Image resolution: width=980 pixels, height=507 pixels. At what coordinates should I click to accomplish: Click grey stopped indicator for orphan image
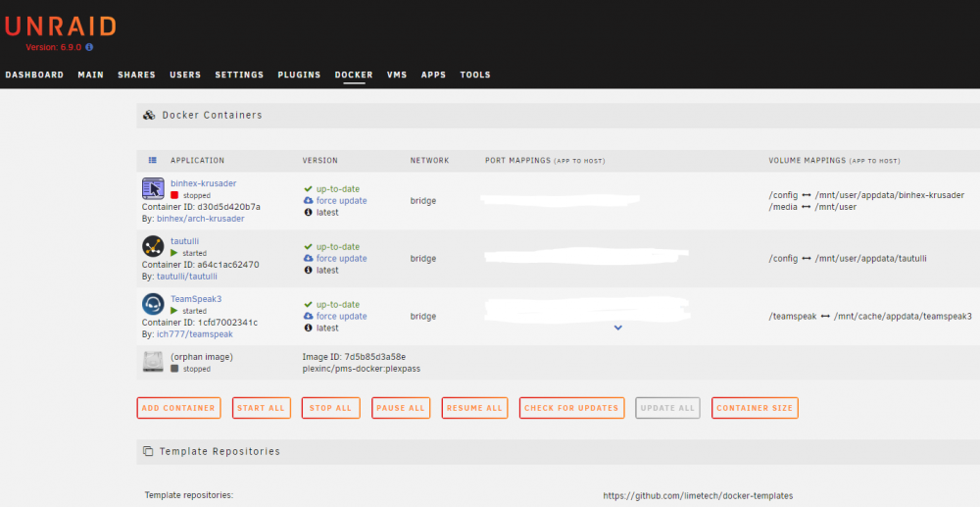[x=174, y=368]
